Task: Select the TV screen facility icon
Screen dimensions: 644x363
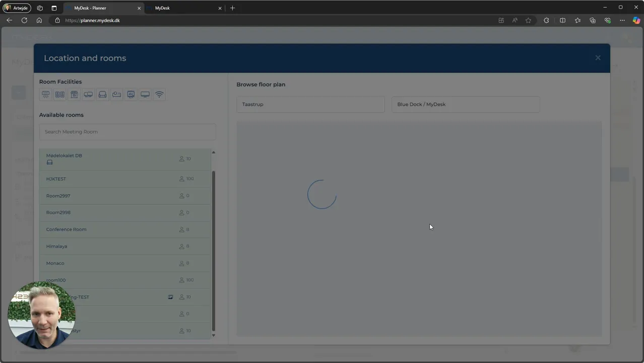Action: (x=145, y=95)
